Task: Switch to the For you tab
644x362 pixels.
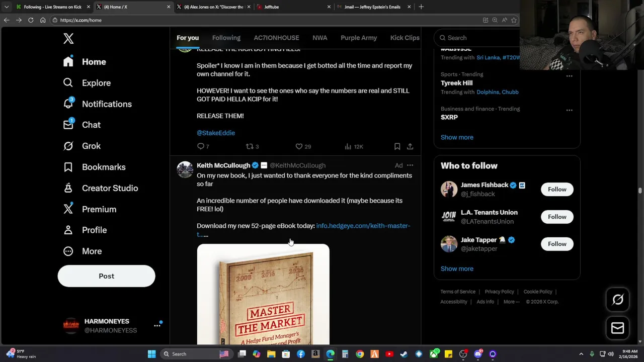Action: (x=188, y=38)
